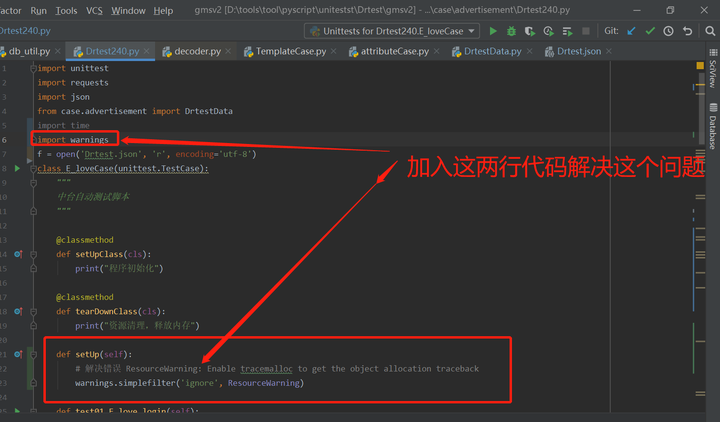Viewport: 720px width, 422px height.
Task: Open the VCS menu
Action: [x=94, y=10]
